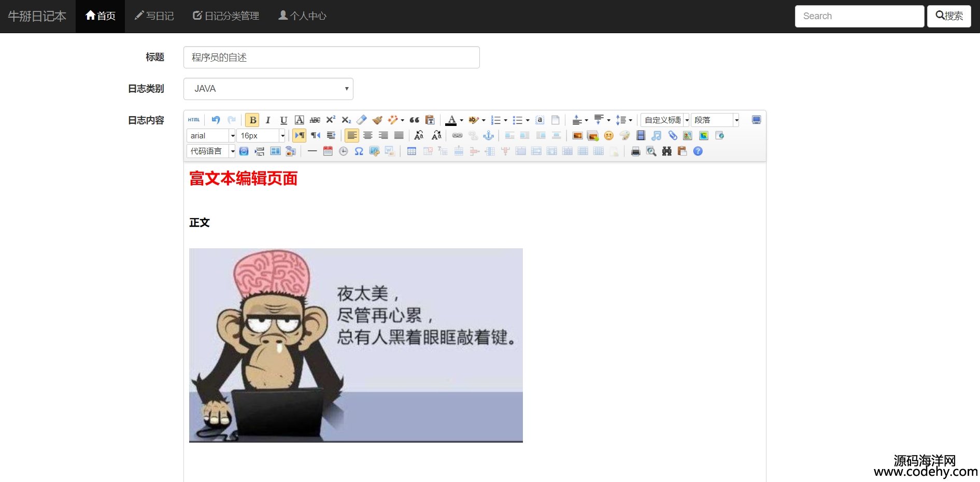980x482 pixels.
Task: Insert the current date
Action: (x=328, y=151)
